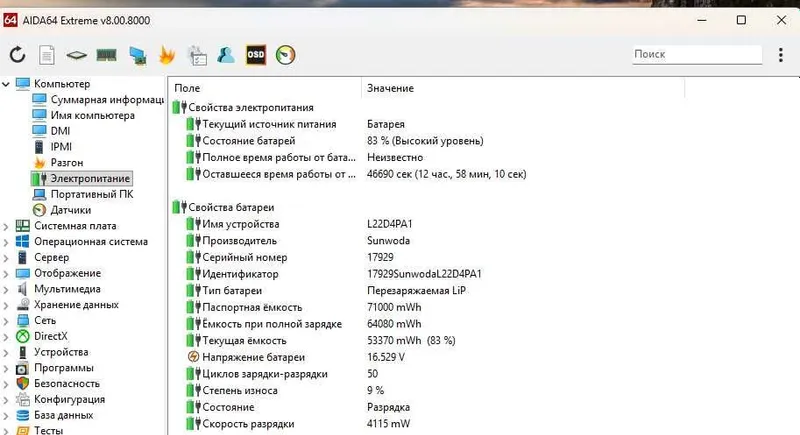Viewport: 800px width, 435px height.
Task: Select the DirectX category
Action: tap(41, 337)
